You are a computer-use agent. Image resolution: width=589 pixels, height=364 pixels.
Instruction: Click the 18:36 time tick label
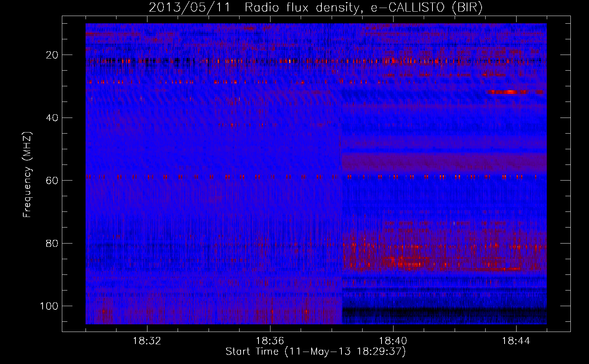[x=270, y=341]
